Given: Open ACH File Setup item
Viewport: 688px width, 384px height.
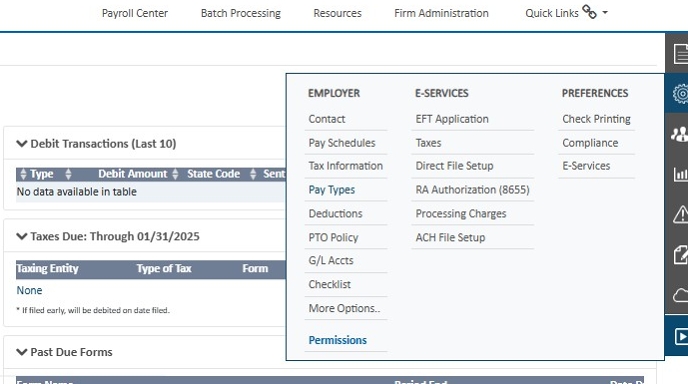Looking at the screenshot, I should point(450,237).
